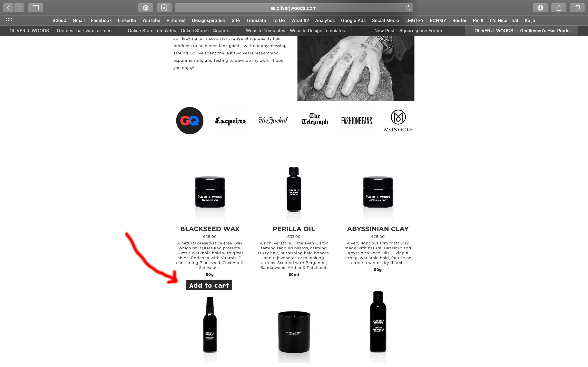This screenshot has width=588, height=367.
Task: Click The Jackal magazine logo icon
Action: (272, 120)
